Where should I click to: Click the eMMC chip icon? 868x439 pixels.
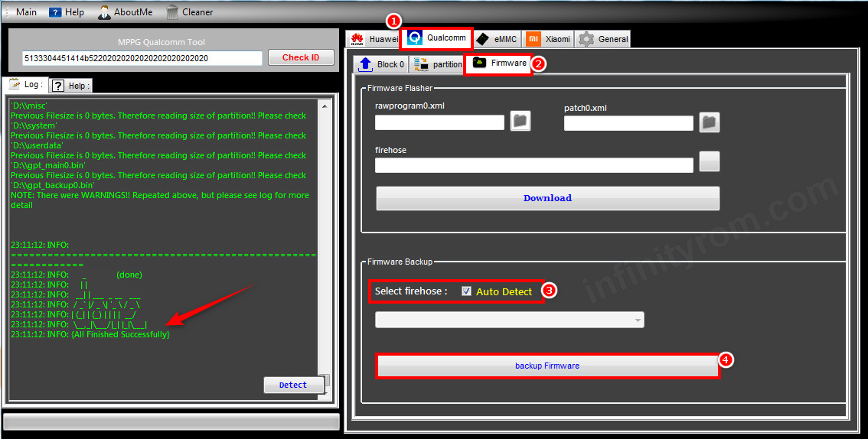coord(483,39)
